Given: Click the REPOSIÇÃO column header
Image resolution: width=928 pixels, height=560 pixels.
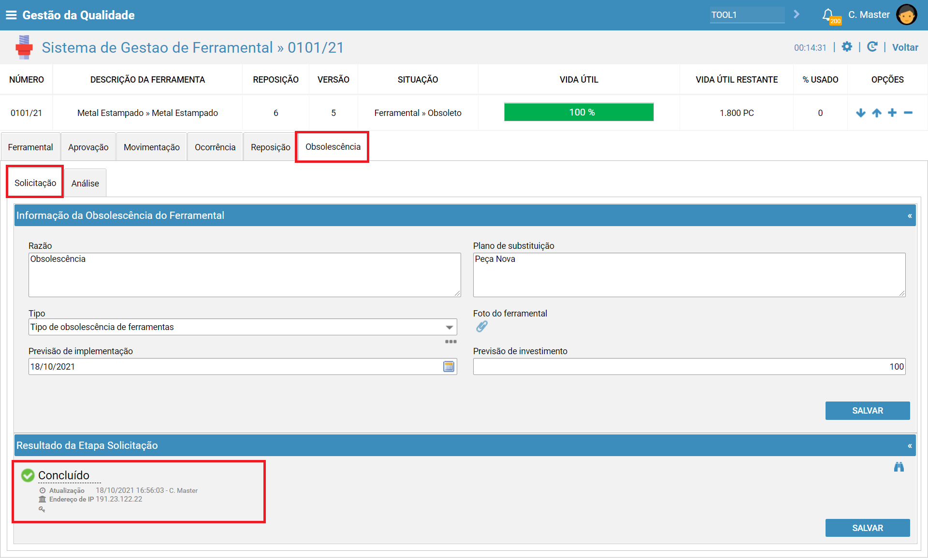Looking at the screenshot, I should (275, 80).
